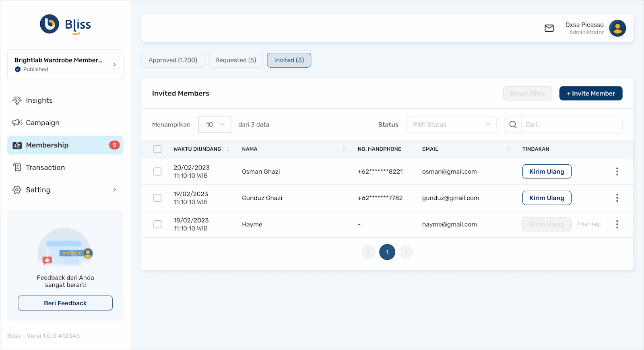Screen dimensions: 644x350
Task: Open the three-dot menu for Gunduz Ghazi
Action: tap(617, 198)
